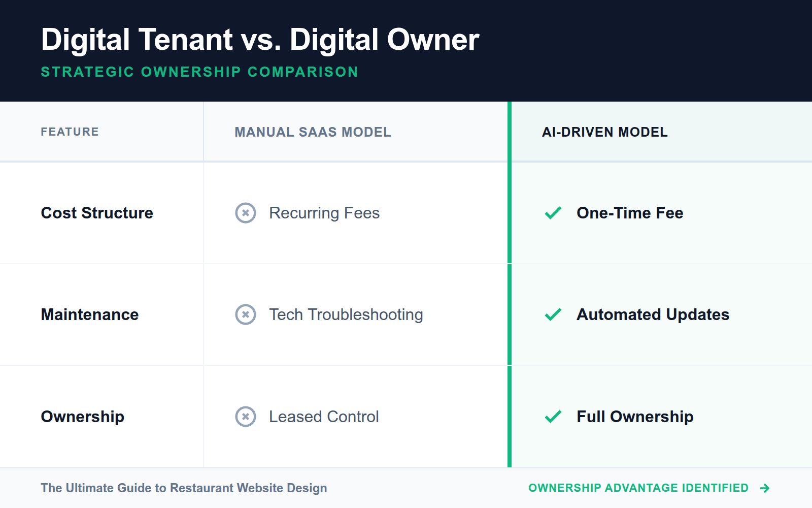This screenshot has width=812, height=508.
Task: Click the X icon next to Tech Troubleshooting
Action: coord(245,315)
